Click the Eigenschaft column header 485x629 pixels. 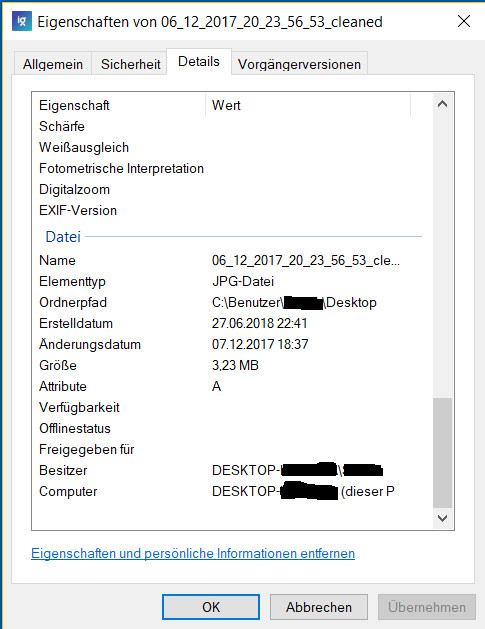(119, 105)
